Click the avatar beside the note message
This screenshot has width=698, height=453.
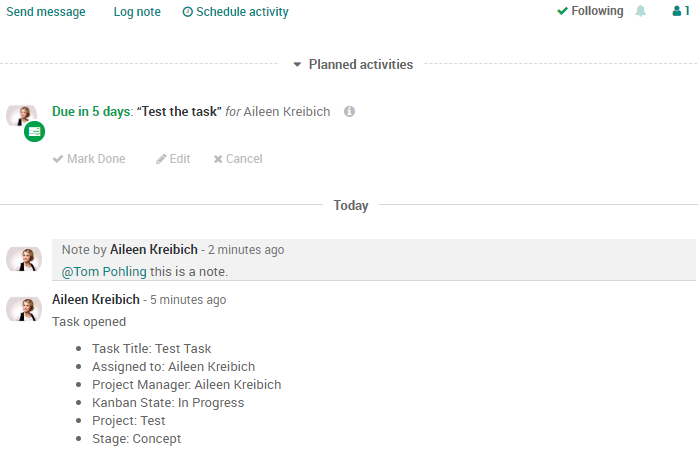pos(24,259)
